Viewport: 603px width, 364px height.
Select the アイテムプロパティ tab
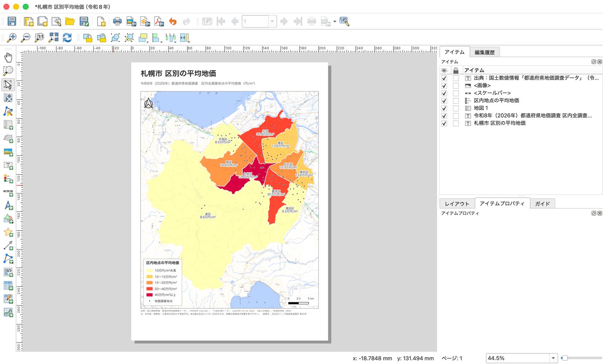click(x=502, y=203)
